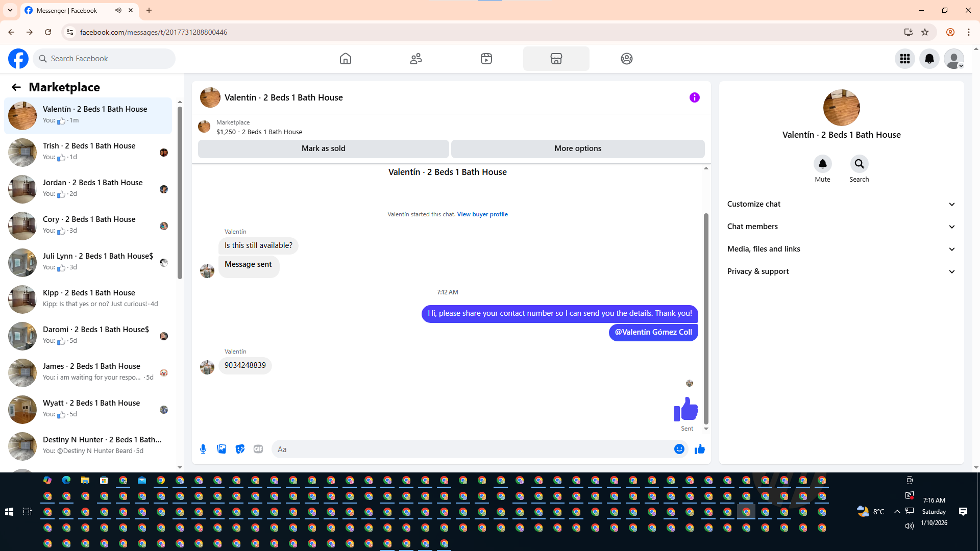Screen dimensions: 980x551
Task: Mute the browser tab audio icon
Action: point(118,10)
